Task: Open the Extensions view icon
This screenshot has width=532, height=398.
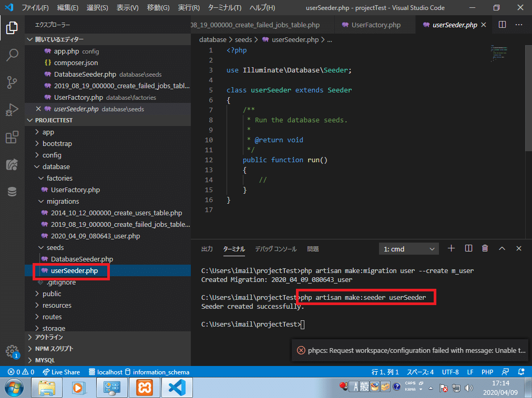Action: [x=12, y=137]
